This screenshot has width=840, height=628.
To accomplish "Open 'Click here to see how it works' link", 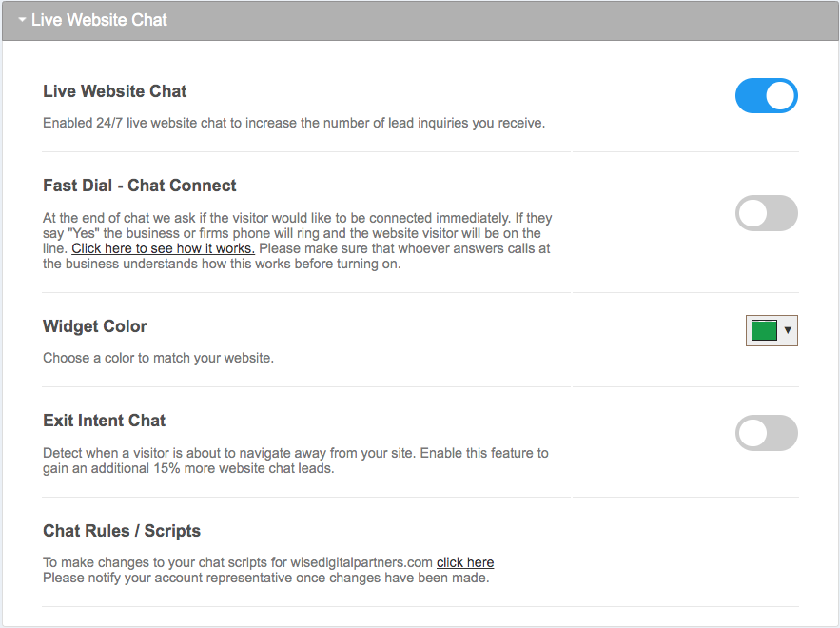I will coord(163,248).
